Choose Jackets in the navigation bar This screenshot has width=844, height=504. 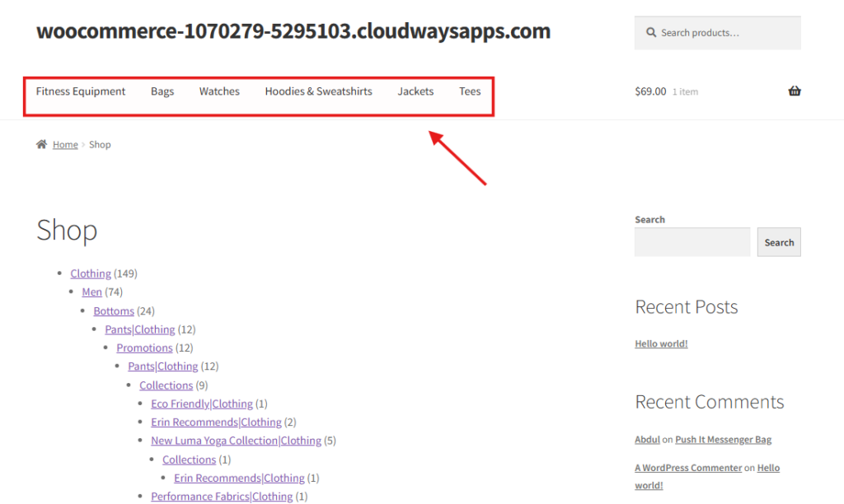[x=415, y=91]
